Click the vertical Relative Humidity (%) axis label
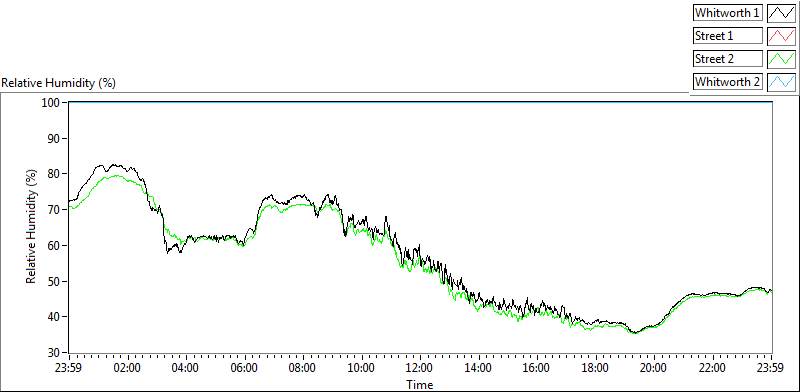The height and width of the screenshot is (392, 800). (32, 227)
